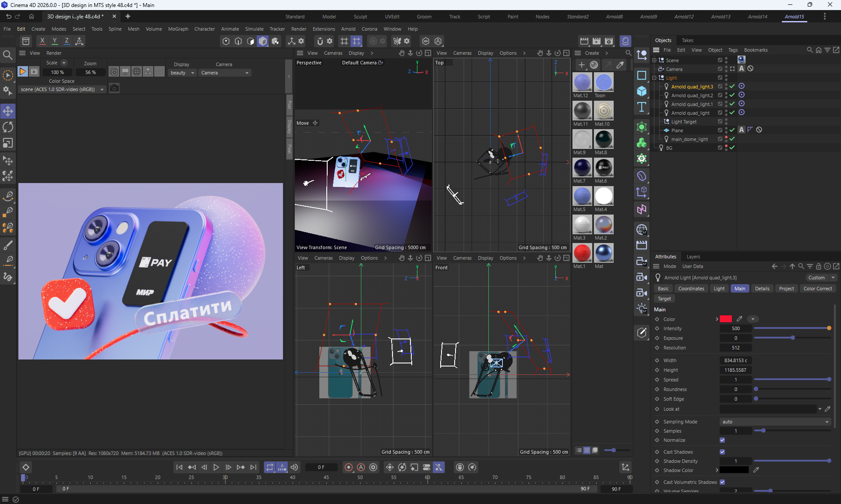Click the red light Color swatch
841x504 pixels.
(726, 319)
